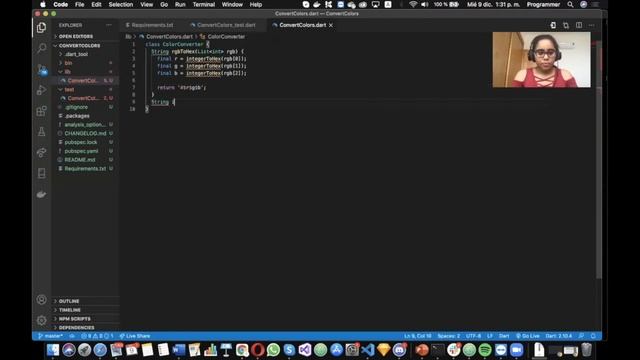
Task: Click the feedback icon in status bar
Action: (x=581, y=336)
